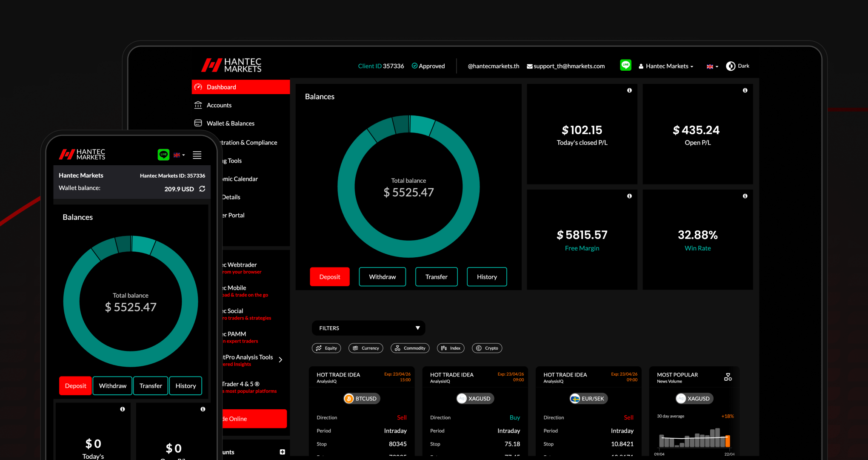
Task: Toggle the Index filter chip
Action: (451, 348)
